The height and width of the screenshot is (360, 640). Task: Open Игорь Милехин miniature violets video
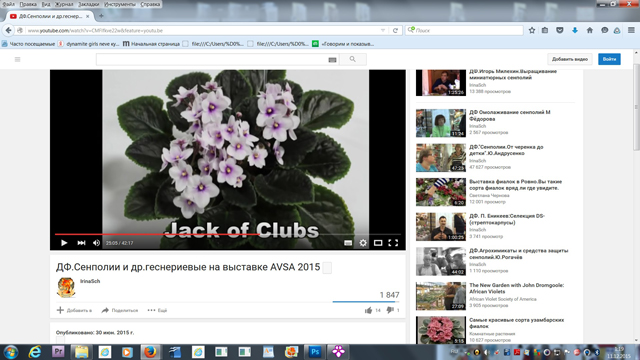pyautogui.click(x=513, y=74)
